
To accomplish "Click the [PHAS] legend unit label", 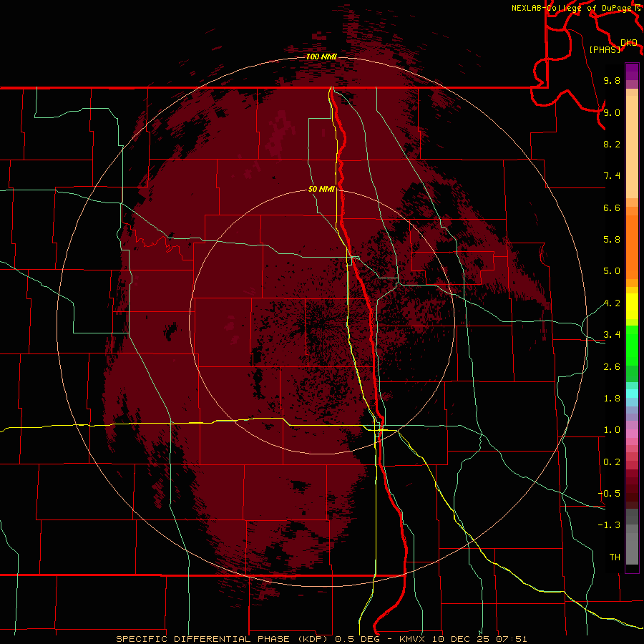I will (605, 49).
